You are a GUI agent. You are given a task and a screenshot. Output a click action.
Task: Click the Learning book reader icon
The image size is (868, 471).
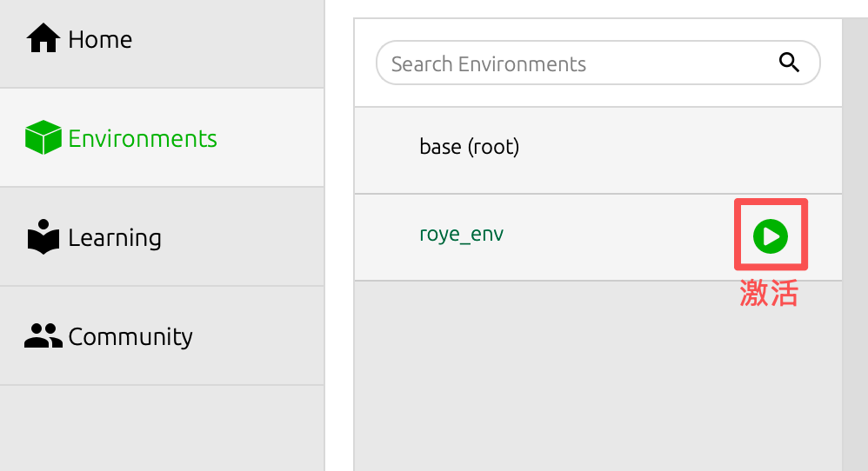[43, 237]
